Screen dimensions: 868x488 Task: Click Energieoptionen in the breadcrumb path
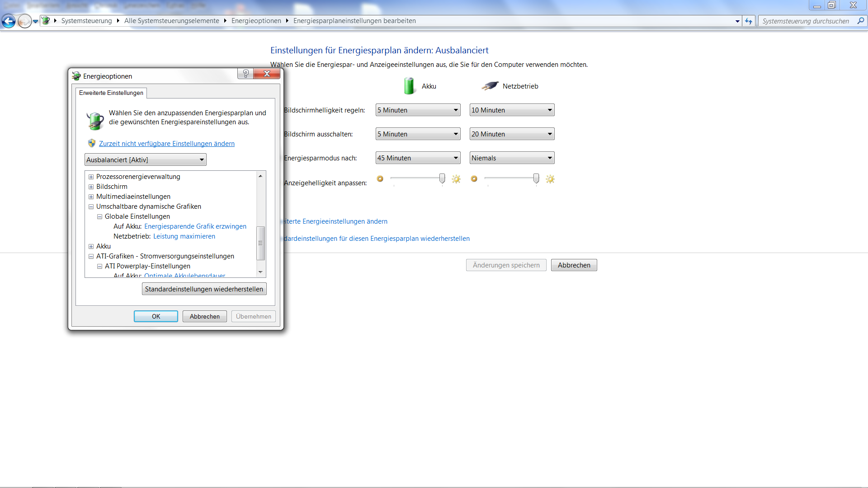(x=256, y=21)
